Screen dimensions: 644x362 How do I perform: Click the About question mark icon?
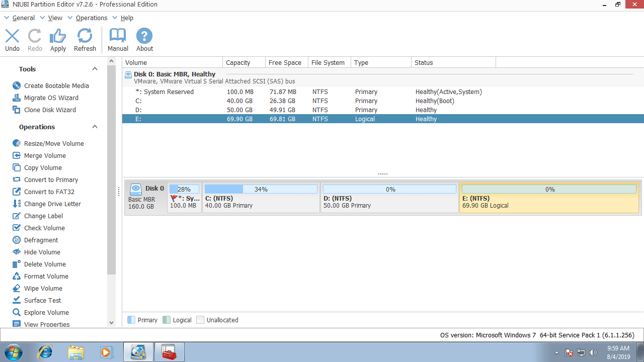tap(144, 36)
